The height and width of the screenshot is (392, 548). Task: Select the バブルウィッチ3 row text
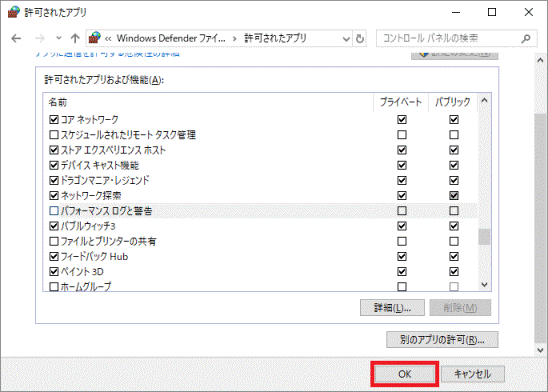(88, 226)
